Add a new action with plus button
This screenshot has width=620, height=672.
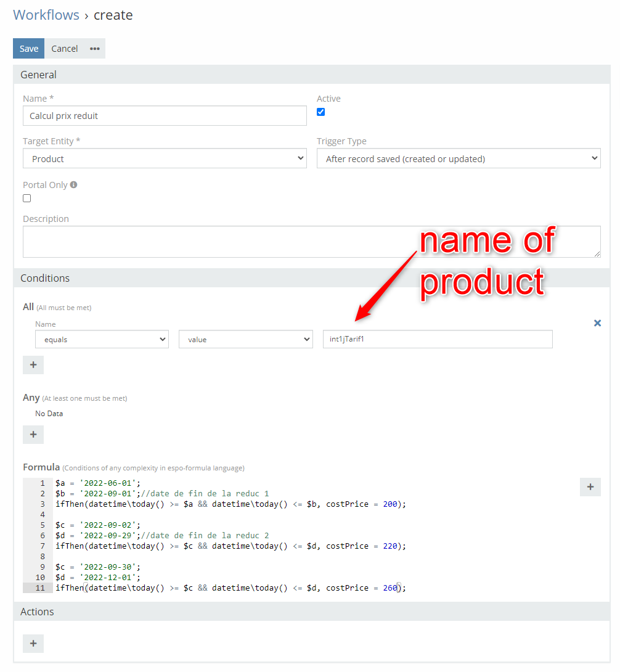pyautogui.click(x=33, y=644)
